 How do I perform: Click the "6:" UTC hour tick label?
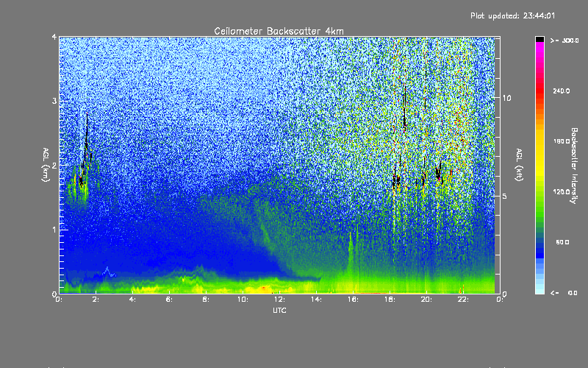tap(169, 300)
